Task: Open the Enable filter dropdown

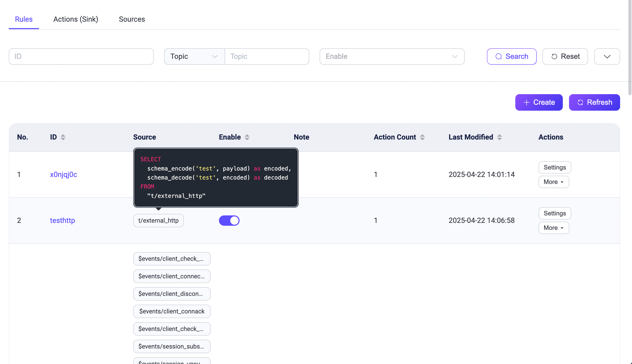Action: point(392,56)
